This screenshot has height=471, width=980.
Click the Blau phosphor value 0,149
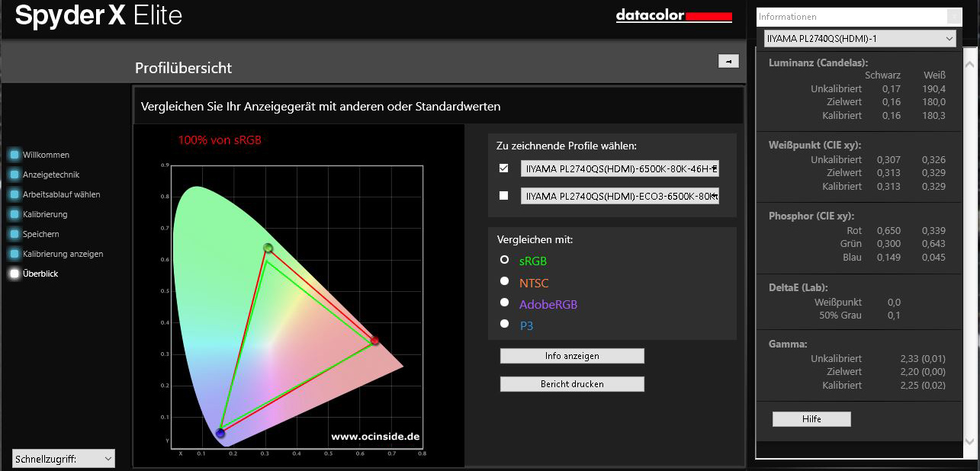(888, 258)
